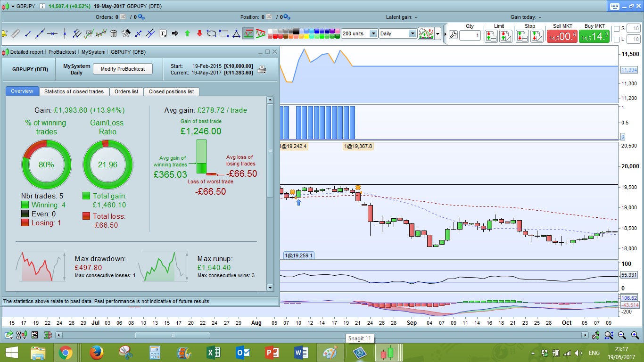Select the alert bell tool
The image size is (644, 362).
pyautogui.click(x=4, y=33)
